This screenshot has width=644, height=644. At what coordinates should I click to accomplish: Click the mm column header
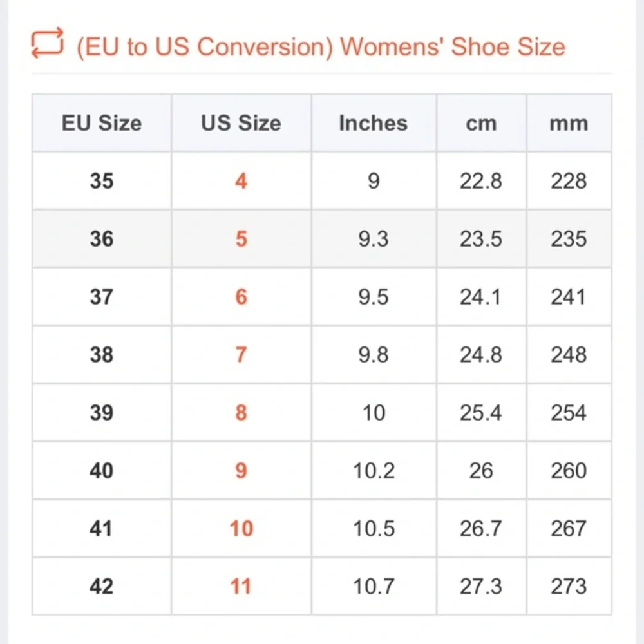point(569,123)
